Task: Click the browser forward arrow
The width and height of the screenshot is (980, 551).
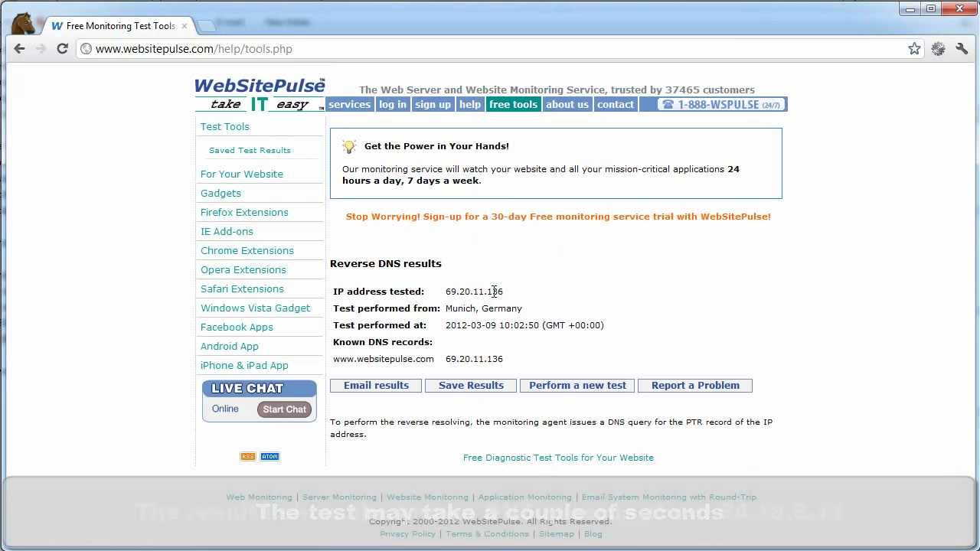Action: click(x=41, y=48)
